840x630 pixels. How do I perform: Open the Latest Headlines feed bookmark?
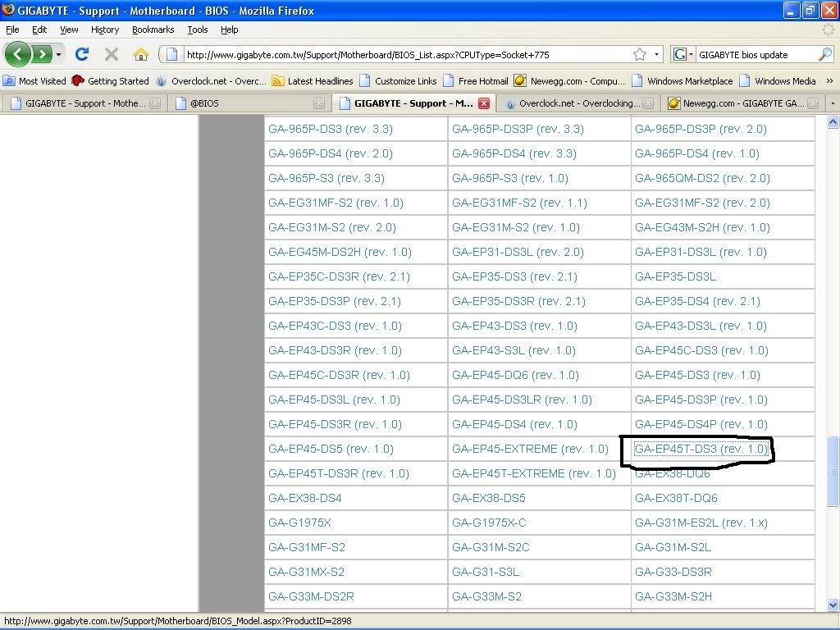pyautogui.click(x=313, y=81)
